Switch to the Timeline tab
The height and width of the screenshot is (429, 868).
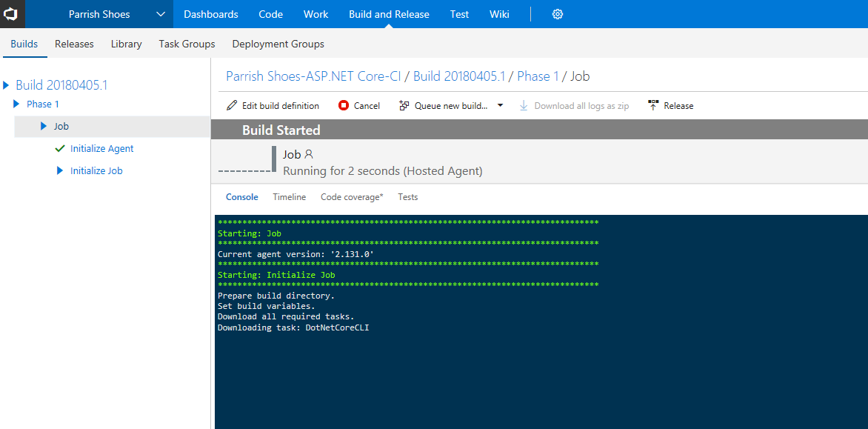point(289,197)
